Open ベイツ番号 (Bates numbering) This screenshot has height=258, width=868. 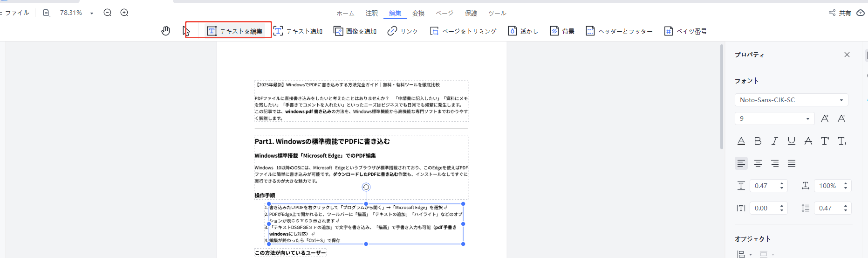pyautogui.click(x=685, y=31)
